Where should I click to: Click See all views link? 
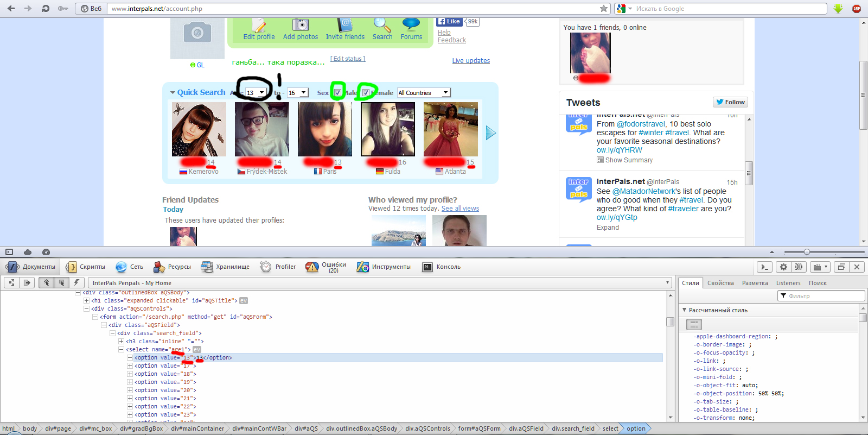460,209
